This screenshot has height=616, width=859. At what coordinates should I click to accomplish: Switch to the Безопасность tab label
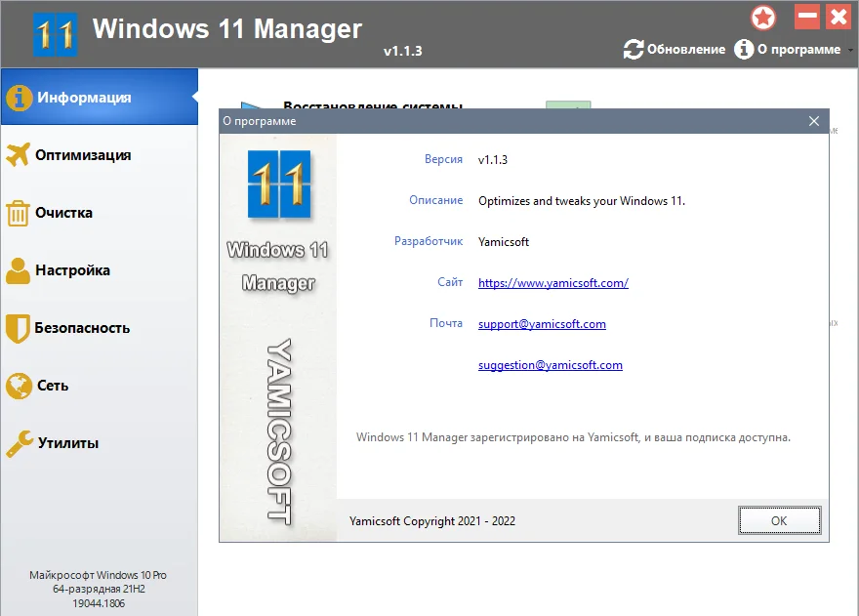(x=82, y=328)
